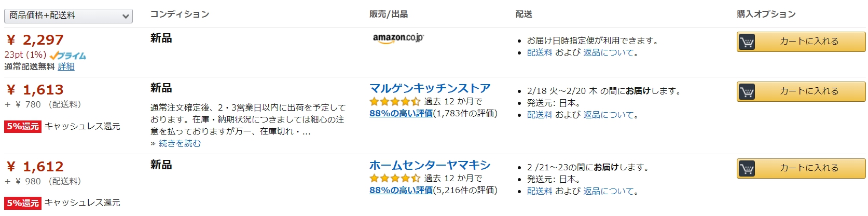Expand description with 続きを読む
Screen dimensions: 868x216
180,143
